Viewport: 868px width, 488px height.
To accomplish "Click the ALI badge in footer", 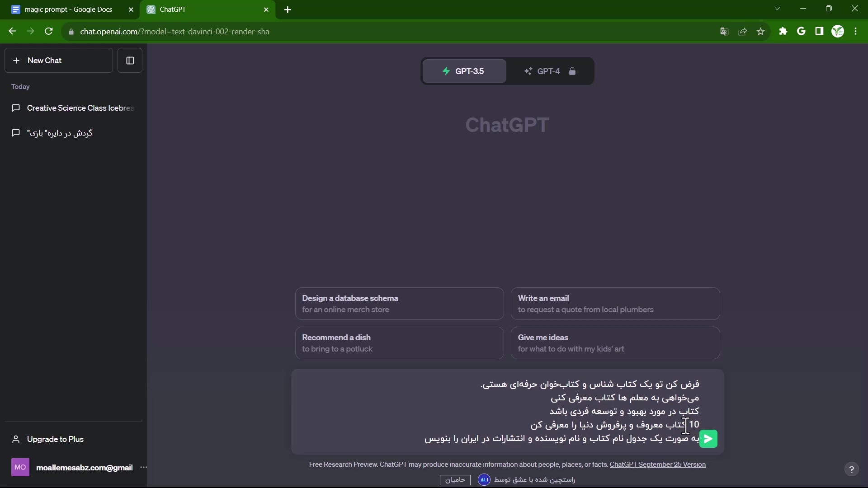I will coord(484,479).
